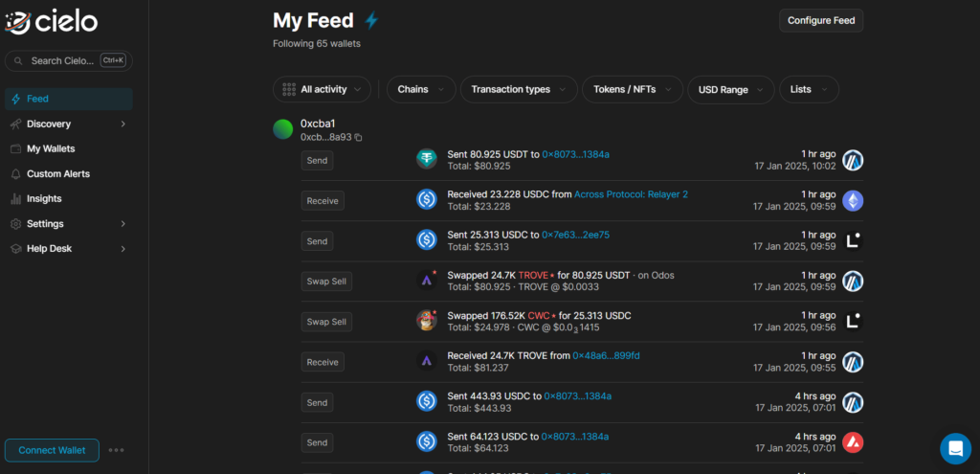
Task: Click the Avalanche chain icon on 64.123 USDC row
Action: [853, 442]
